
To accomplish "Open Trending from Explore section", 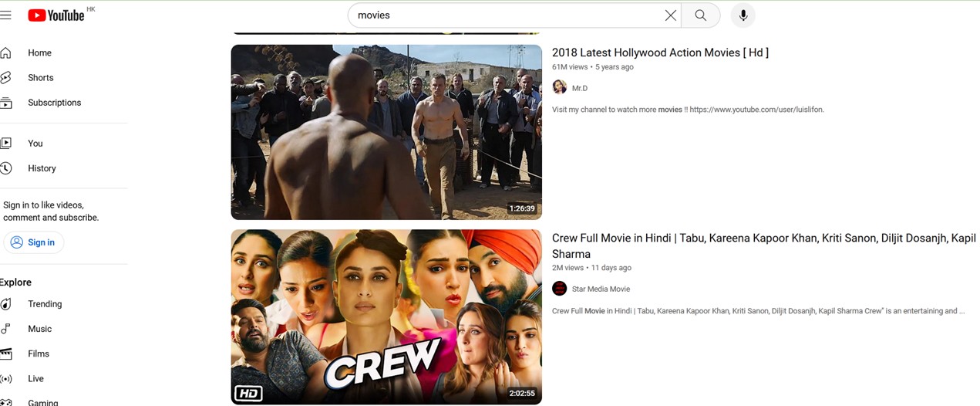I will point(45,304).
